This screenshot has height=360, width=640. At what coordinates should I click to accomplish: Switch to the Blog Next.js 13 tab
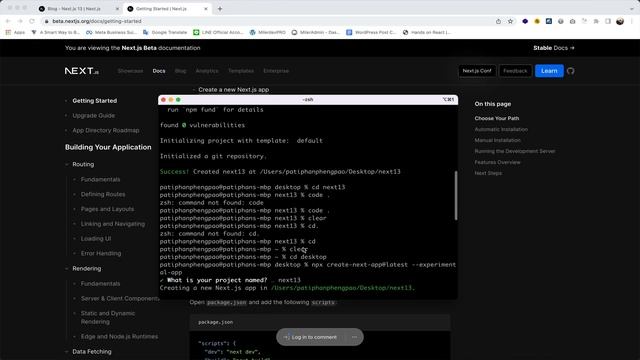(74, 9)
